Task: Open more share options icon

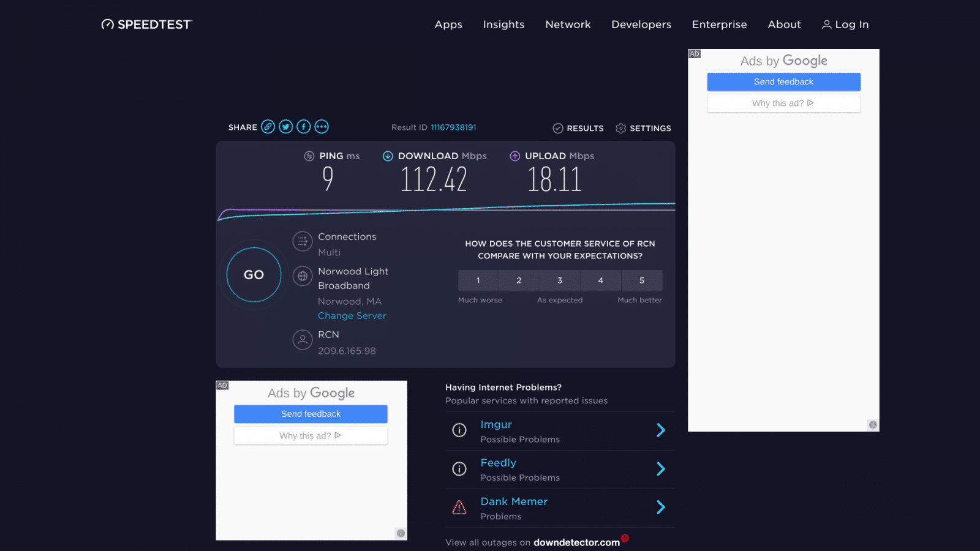Action: 321,127
